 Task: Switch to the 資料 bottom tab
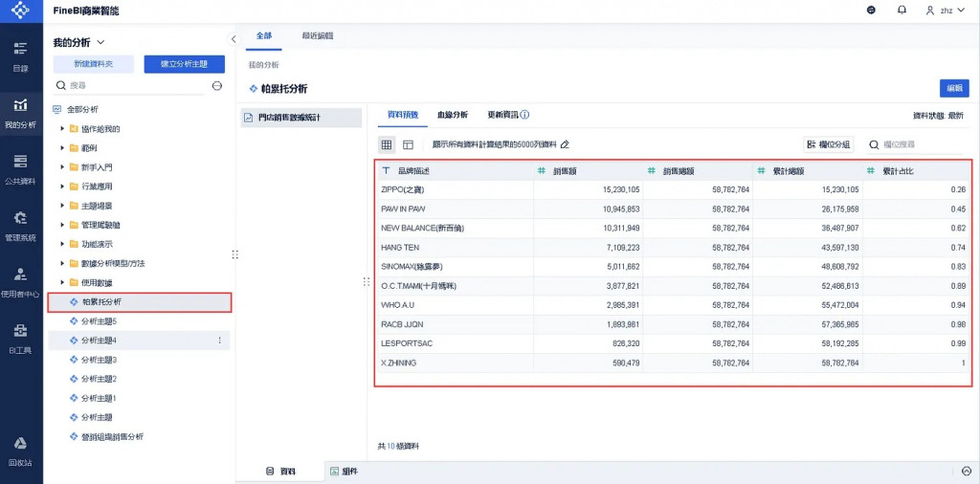coord(281,472)
